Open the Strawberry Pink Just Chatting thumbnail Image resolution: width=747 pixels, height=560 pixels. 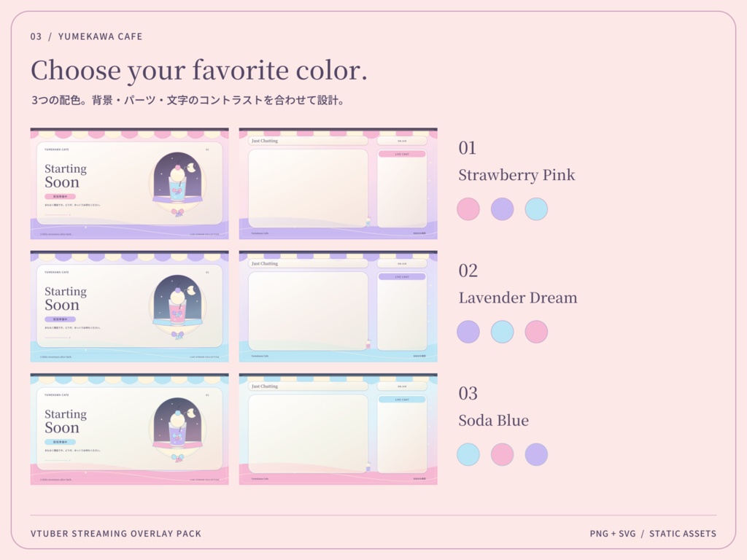[x=338, y=183]
